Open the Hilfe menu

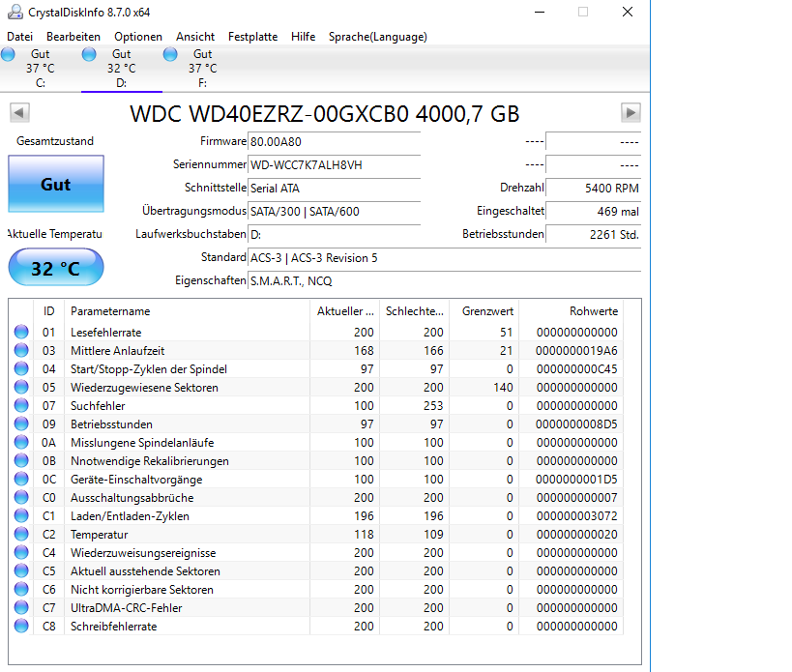tap(303, 37)
